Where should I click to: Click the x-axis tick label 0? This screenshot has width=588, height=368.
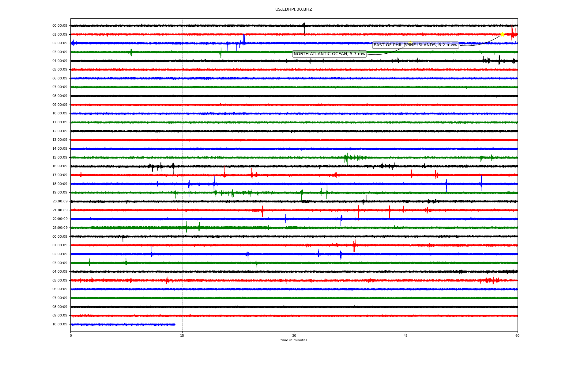71,336
